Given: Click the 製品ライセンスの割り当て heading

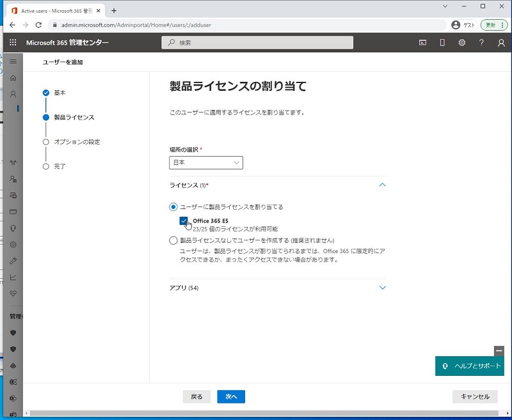Looking at the screenshot, I should pyautogui.click(x=238, y=86).
